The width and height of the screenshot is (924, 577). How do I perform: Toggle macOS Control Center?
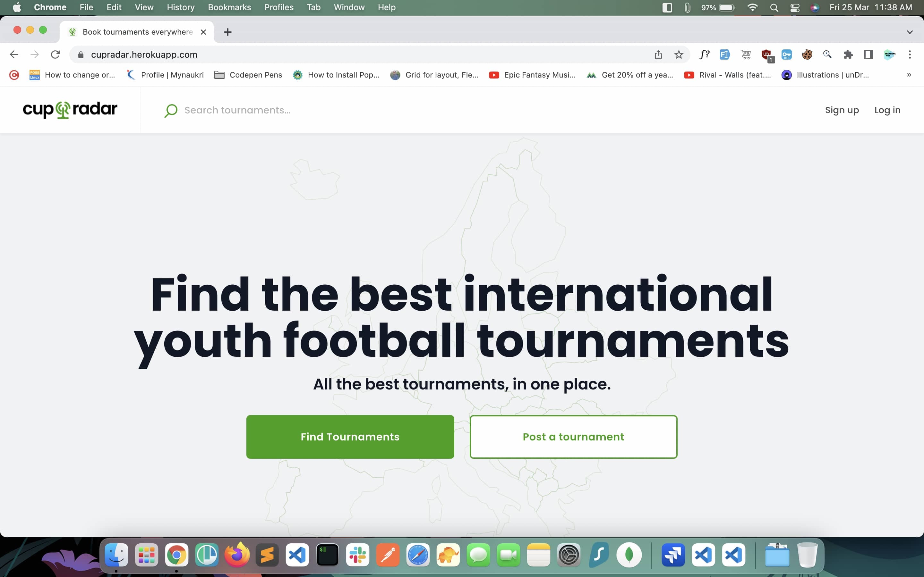pyautogui.click(x=795, y=8)
